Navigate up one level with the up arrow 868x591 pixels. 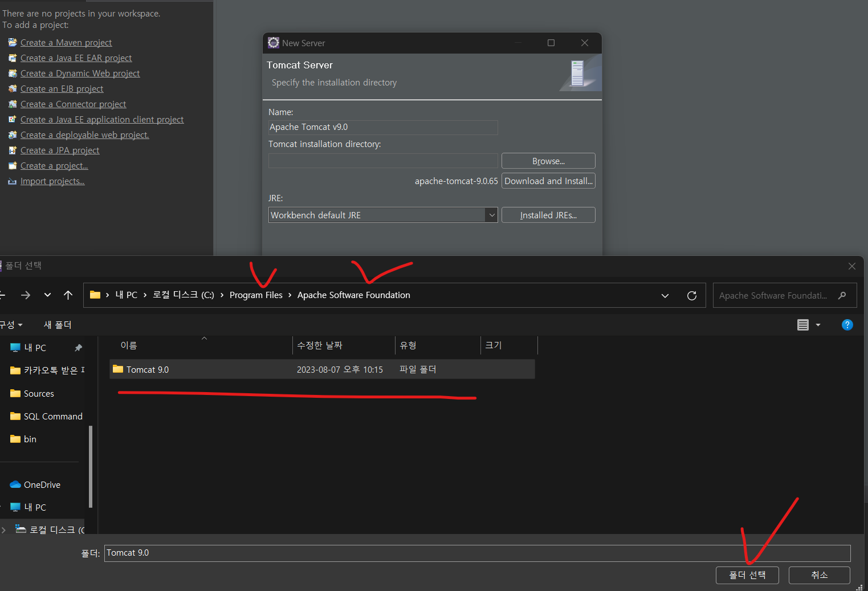coord(68,295)
